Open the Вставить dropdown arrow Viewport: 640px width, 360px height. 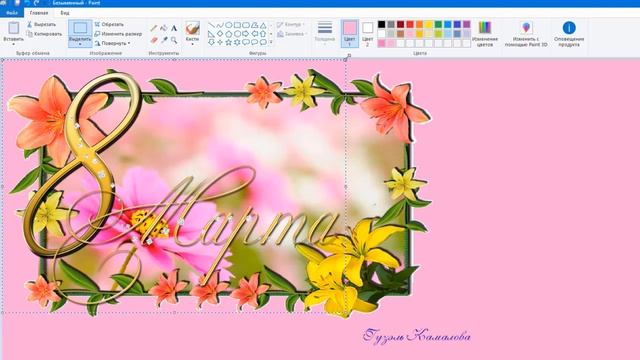point(13,44)
